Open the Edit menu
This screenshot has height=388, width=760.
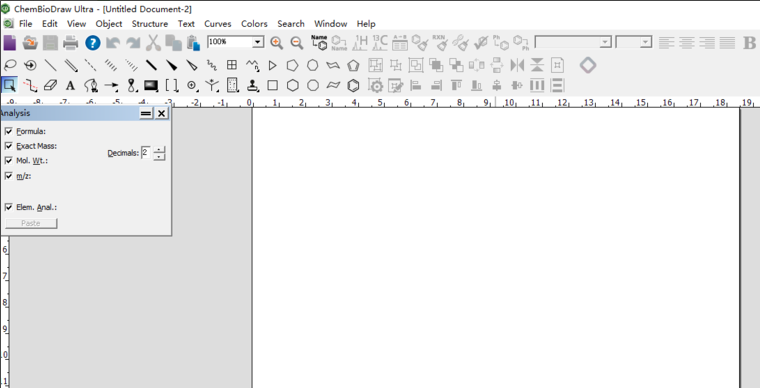coord(49,24)
